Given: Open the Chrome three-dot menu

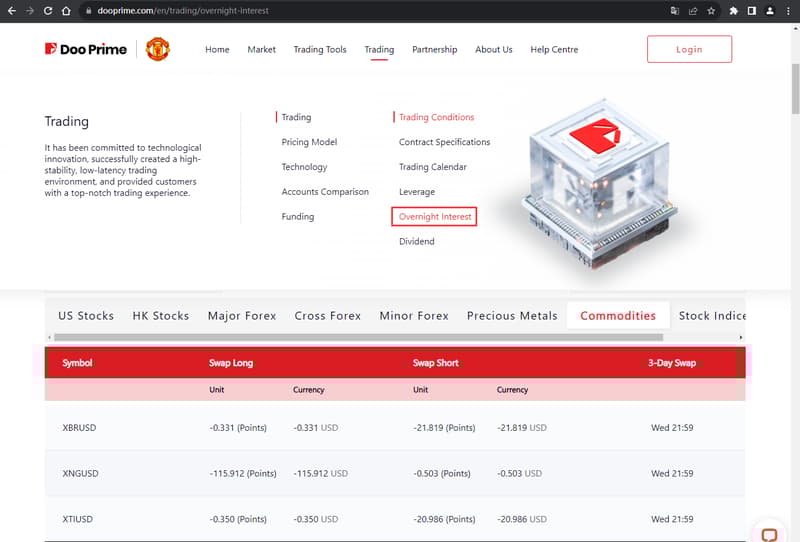Looking at the screenshot, I should tap(789, 11).
